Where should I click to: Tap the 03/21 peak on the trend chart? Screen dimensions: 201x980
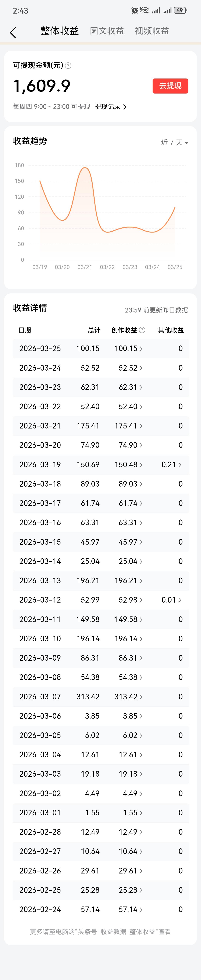tap(85, 168)
